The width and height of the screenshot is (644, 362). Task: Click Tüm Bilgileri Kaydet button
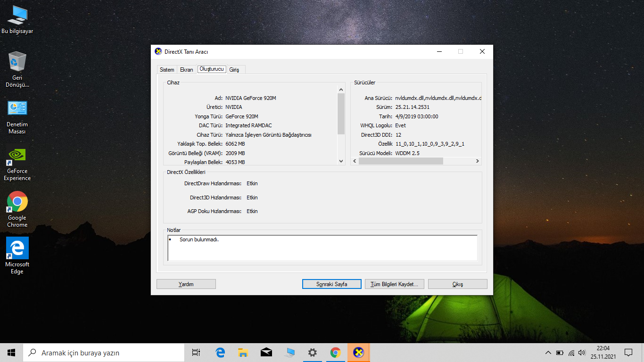[x=395, y=284]
